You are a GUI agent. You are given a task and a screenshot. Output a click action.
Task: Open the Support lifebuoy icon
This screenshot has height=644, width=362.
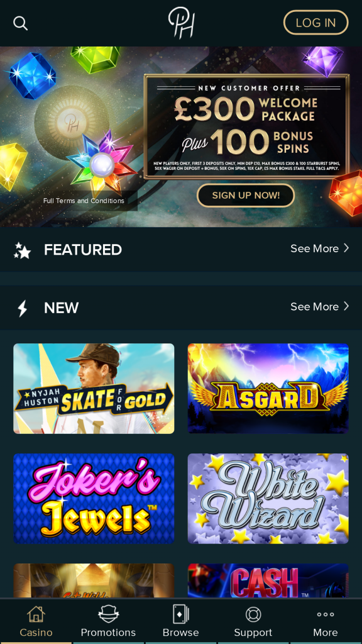253,614
